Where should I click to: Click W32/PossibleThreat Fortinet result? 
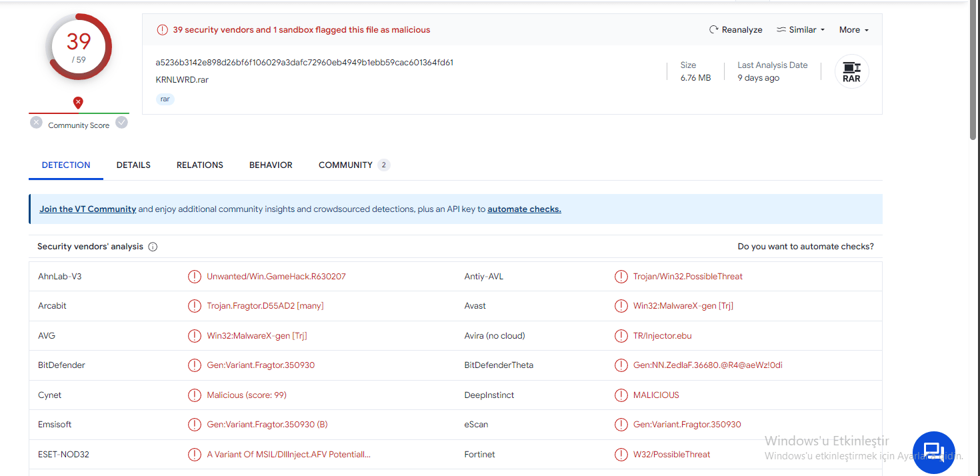coord(672,455)
